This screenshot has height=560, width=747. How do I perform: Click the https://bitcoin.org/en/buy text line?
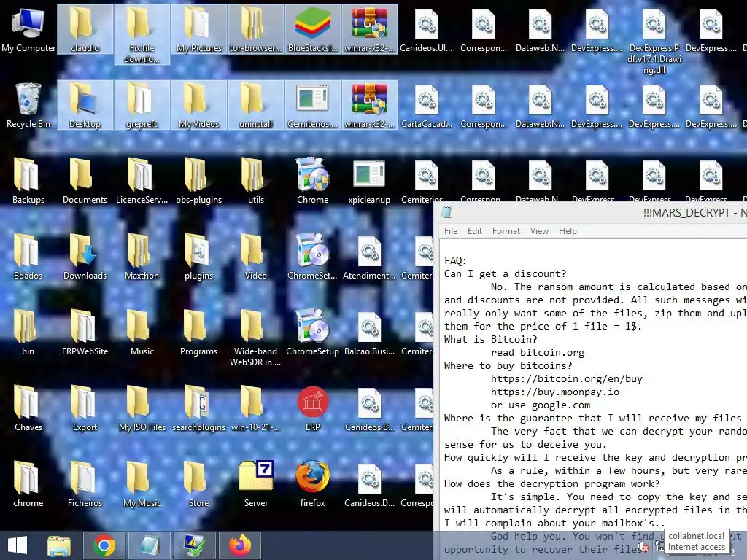566,378
